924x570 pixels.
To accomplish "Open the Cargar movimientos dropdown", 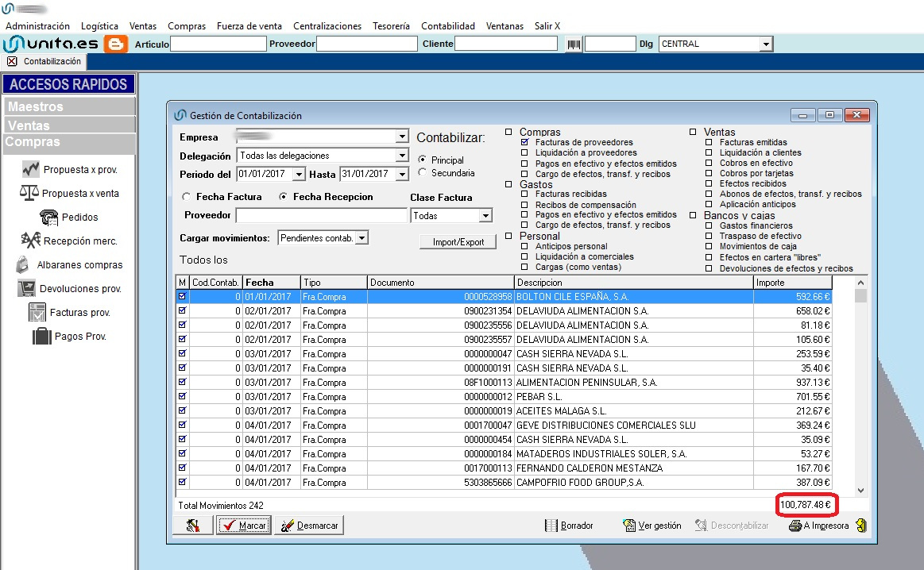I will pos(361,238).
